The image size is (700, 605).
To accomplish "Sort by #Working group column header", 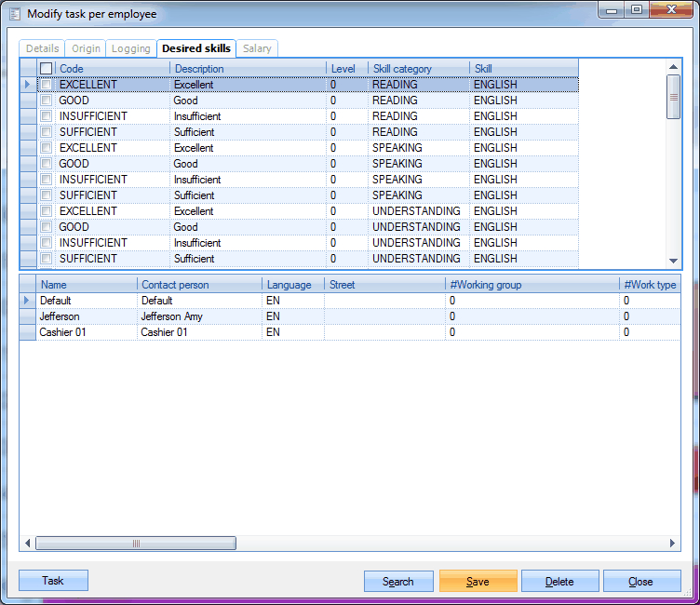I will click(532, 285).
